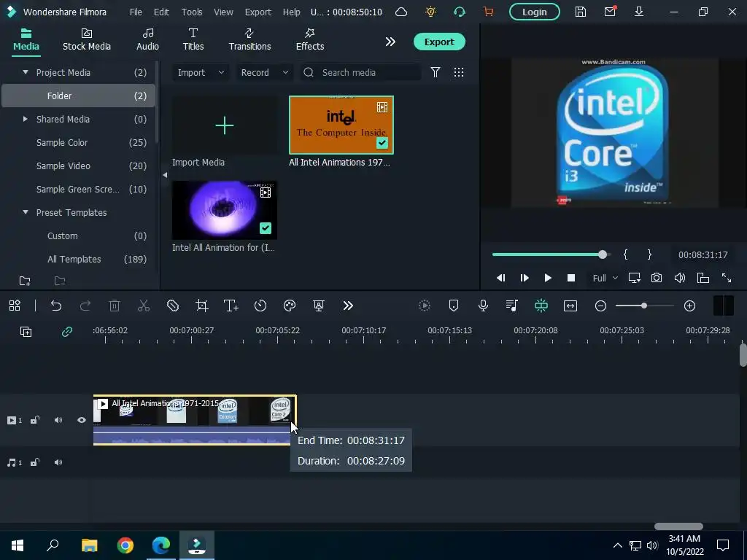Click the cloud storage icon in title bar
Screen dimensions: 747x560
coord(401,12)
